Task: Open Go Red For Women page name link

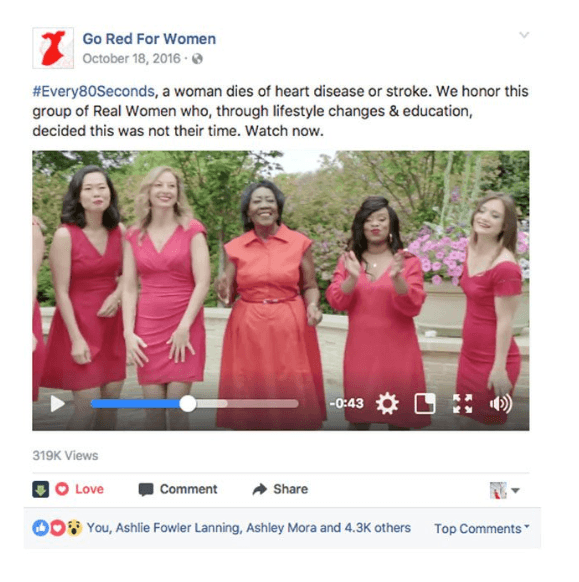Action: click(149, 39)
